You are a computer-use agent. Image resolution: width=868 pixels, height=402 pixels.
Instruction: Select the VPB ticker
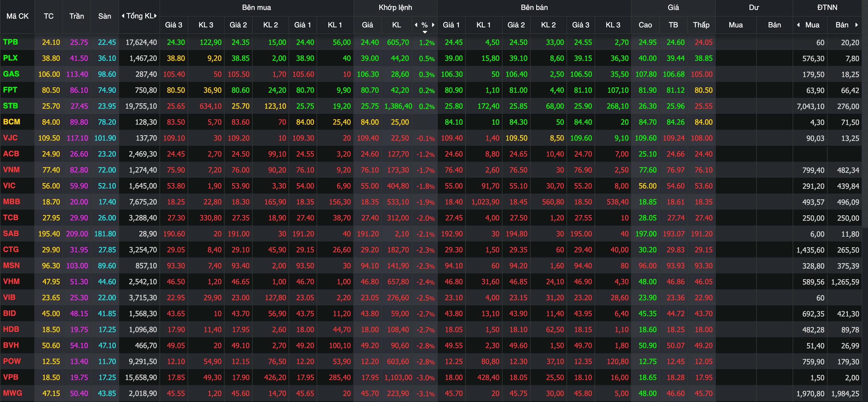coord(11,377)
